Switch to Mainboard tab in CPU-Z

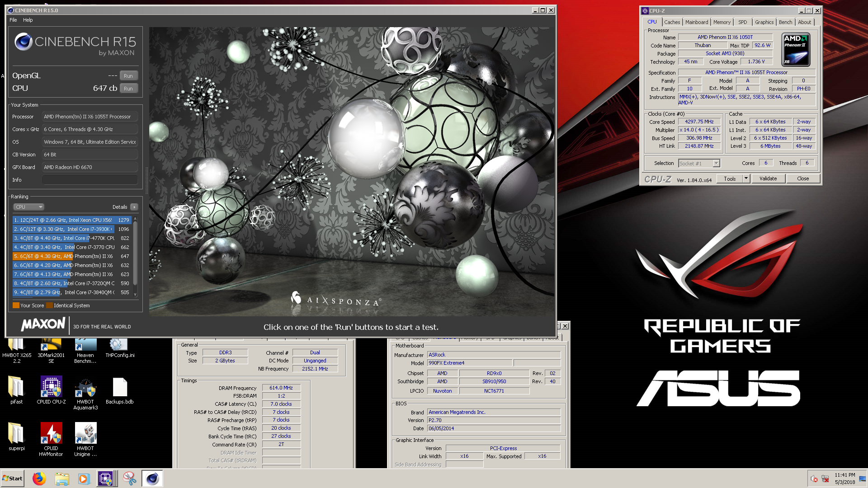pyautogui.click(x=697, y=22)
